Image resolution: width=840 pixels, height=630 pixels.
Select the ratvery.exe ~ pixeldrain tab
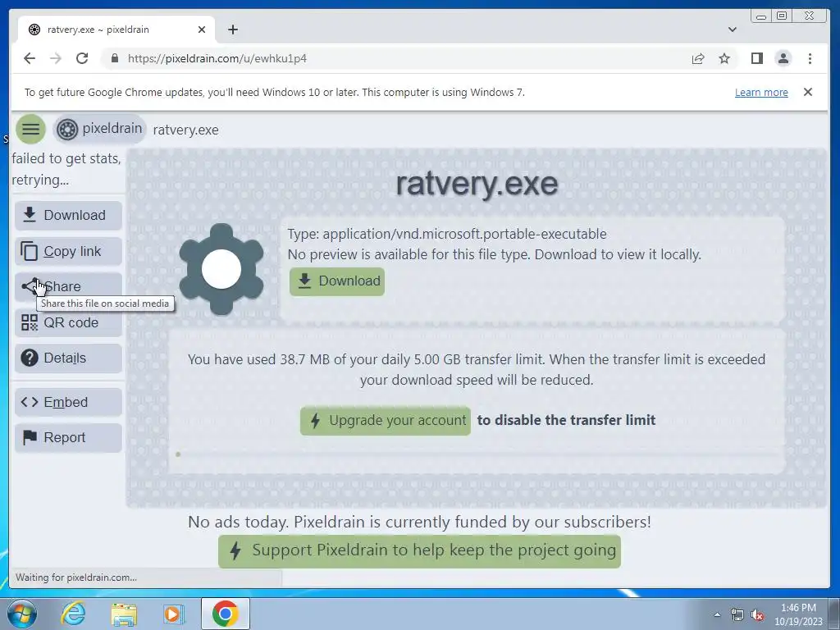[116, 30]
